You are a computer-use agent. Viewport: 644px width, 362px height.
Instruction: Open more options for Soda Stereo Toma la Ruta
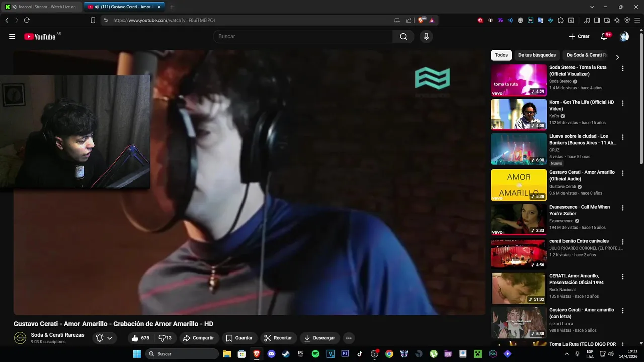click(623, 68)
